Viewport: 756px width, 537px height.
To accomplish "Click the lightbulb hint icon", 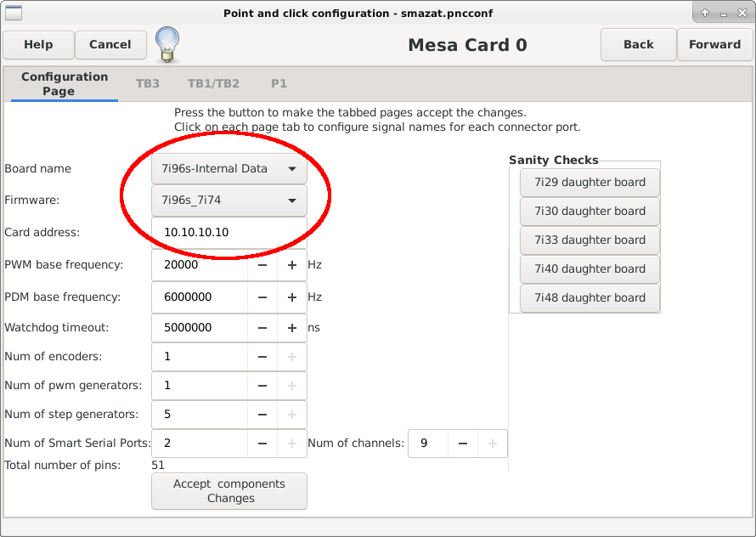I will coord(167,45).
